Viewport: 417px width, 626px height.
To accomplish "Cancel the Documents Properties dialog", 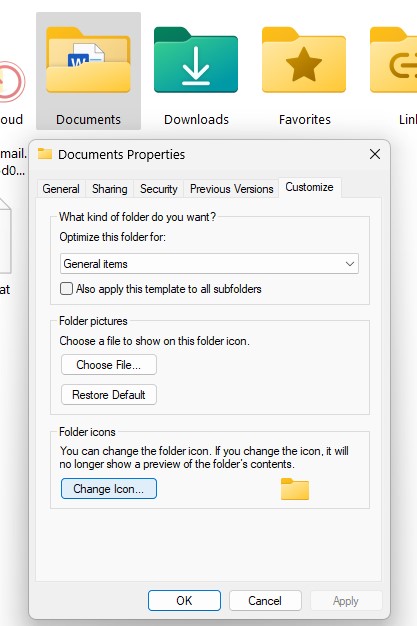I will pos(265,600).
